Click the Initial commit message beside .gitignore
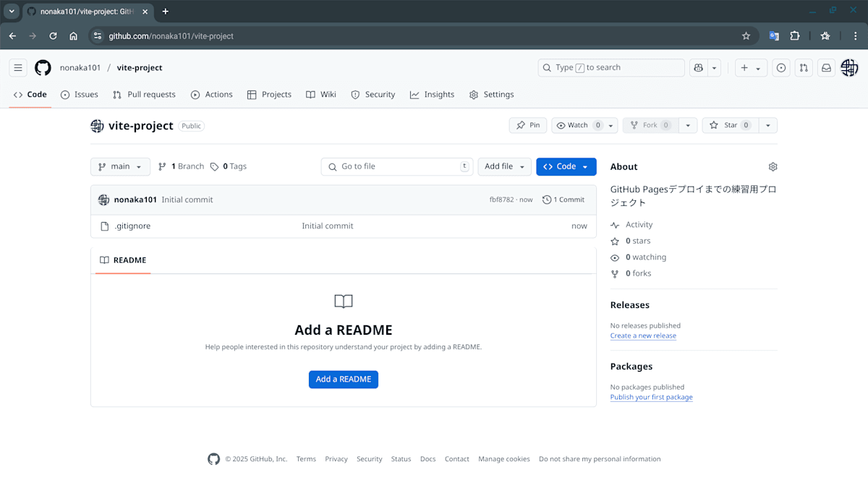Screen dimensions: 868x488 point(328,226)
